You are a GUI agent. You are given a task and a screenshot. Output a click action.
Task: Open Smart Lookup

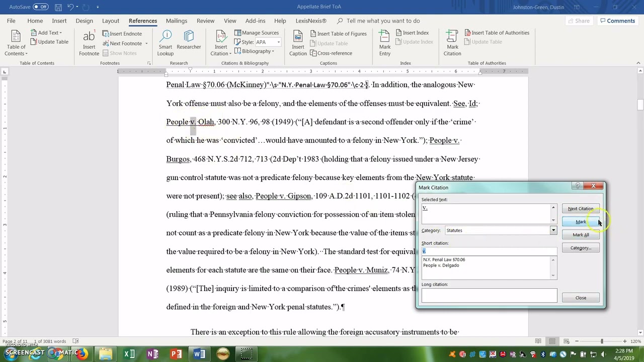[166, 43]
